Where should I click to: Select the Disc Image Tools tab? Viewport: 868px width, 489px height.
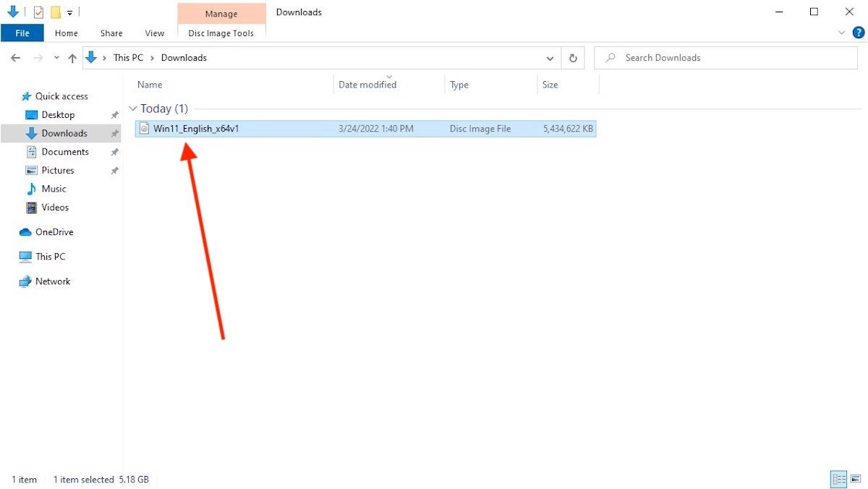click(x=221, y=33)
